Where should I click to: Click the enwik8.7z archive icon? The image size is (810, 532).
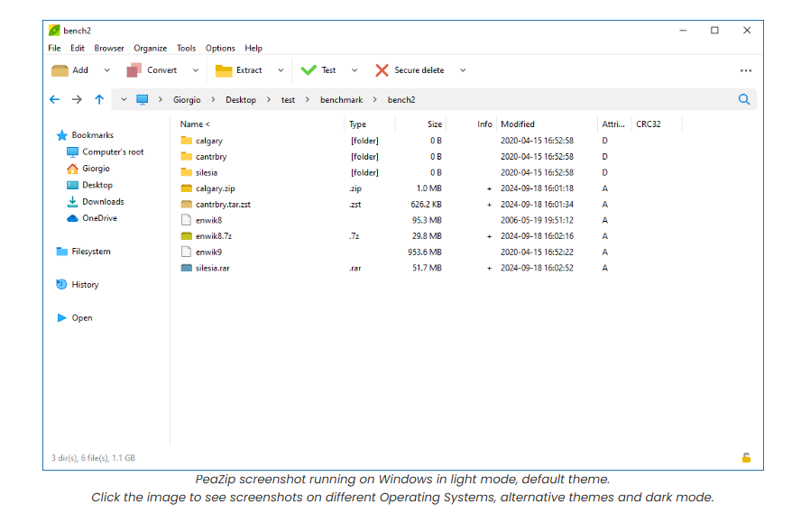pos(187,236)
